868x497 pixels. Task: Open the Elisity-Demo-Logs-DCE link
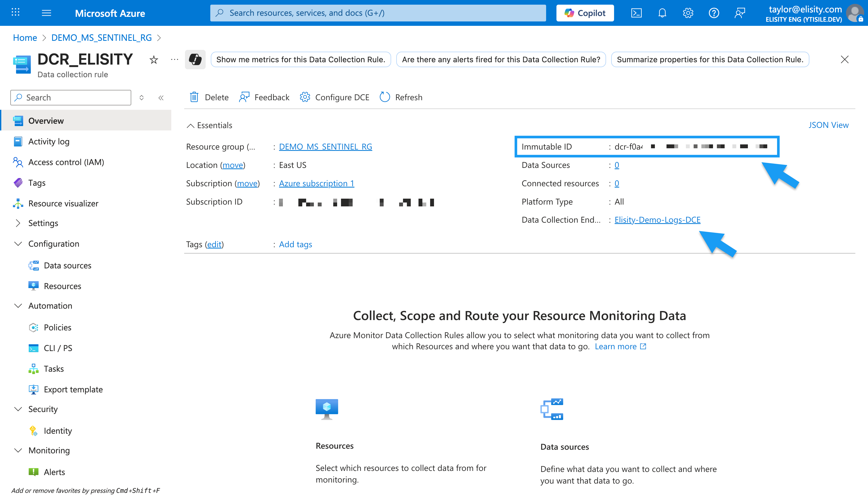(x=657, y=220)
